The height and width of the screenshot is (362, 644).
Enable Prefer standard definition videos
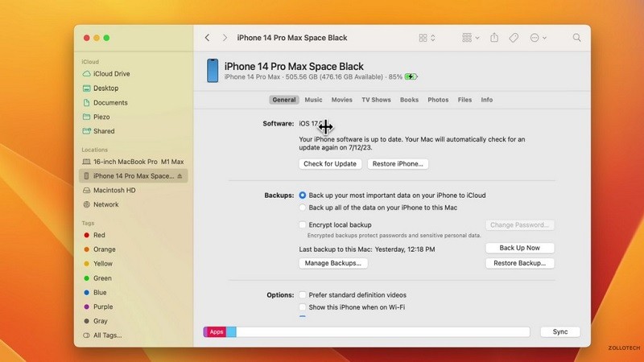303,295
